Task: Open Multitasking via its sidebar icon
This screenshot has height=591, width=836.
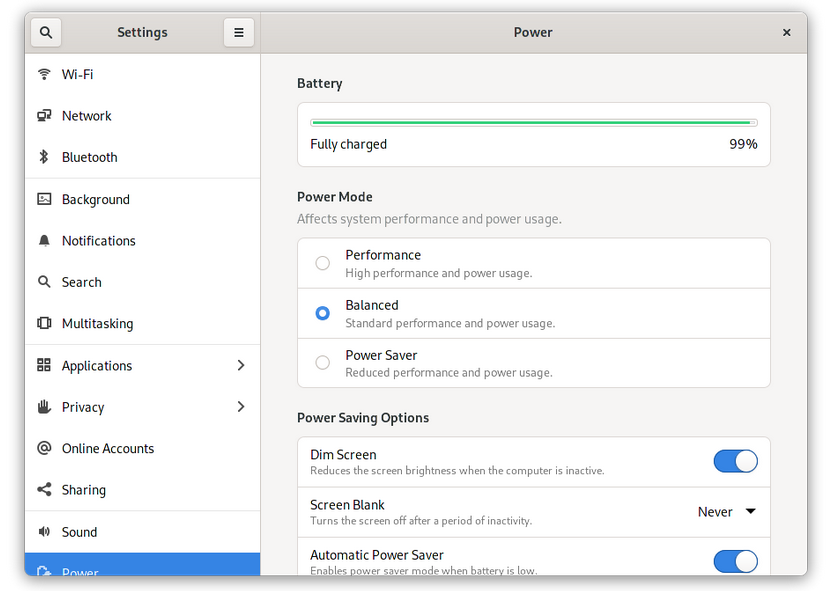Action: (x=44, y=323)
